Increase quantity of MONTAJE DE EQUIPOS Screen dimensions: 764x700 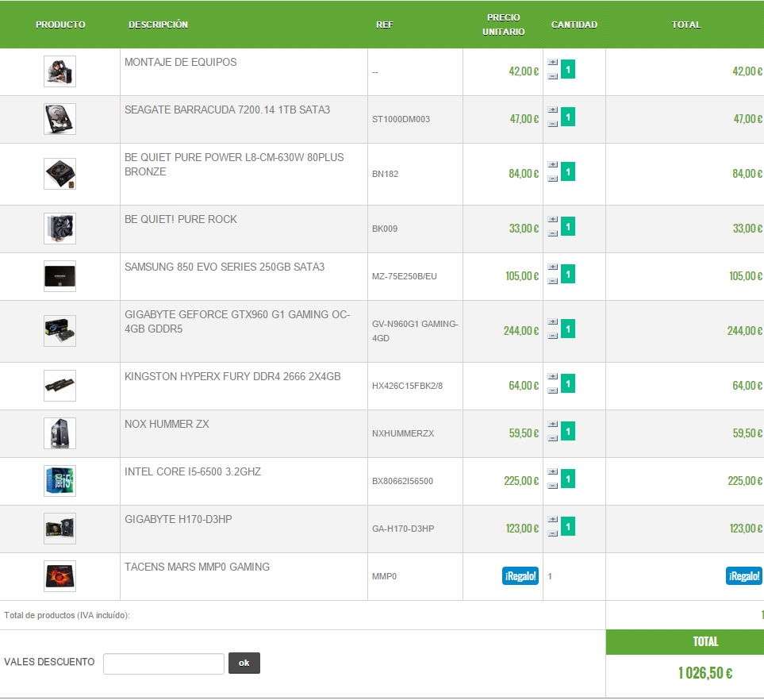[552, 63]
